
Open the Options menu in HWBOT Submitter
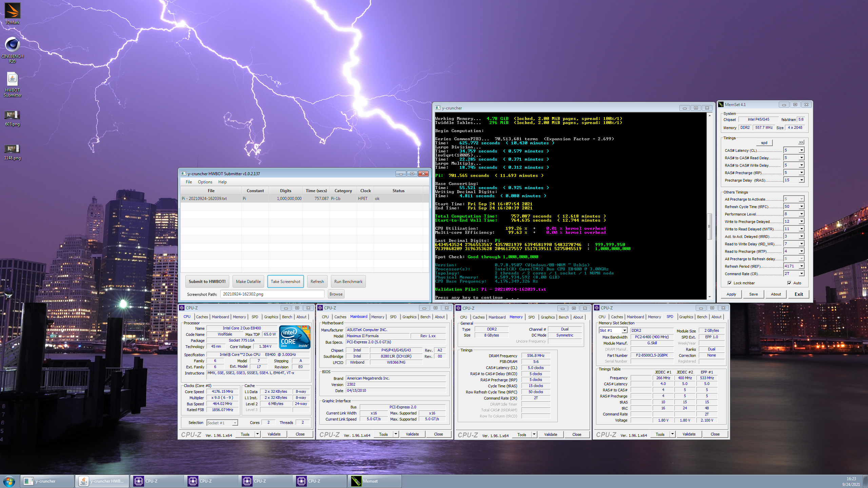205,182
